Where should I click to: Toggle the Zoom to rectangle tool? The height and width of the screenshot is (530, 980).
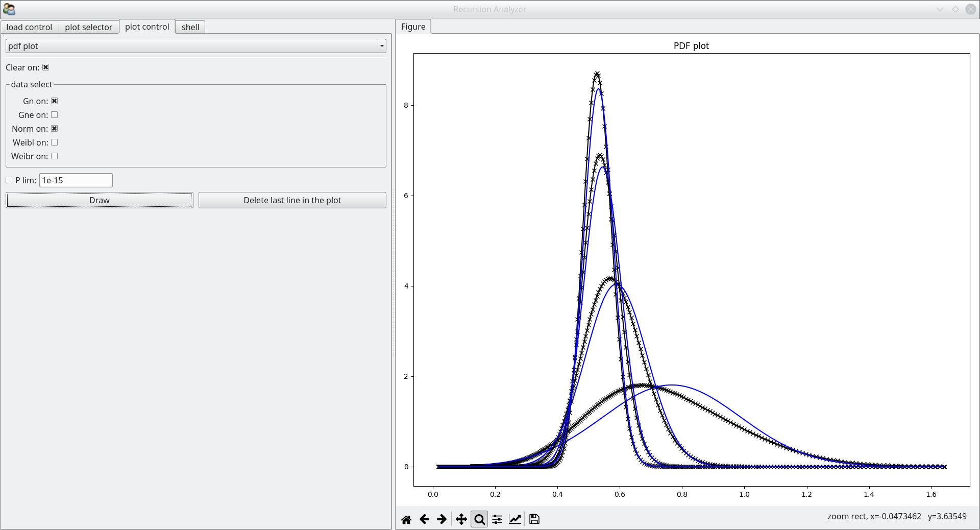479,519
